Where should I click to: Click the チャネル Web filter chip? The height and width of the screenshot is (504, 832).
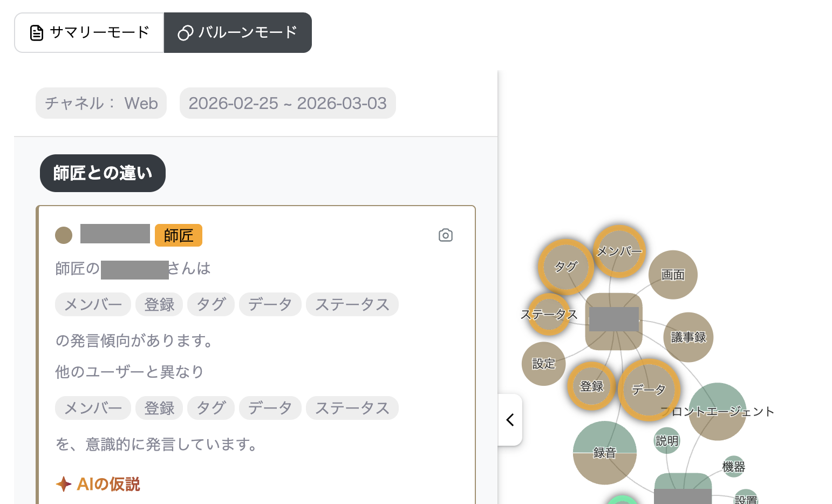tap(101, 103)
